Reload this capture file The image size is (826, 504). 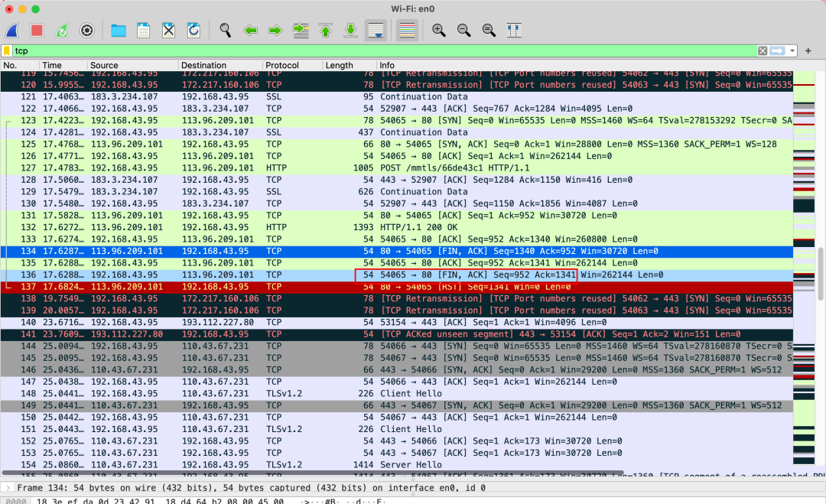pyautogui.click(x=193, y=31)
